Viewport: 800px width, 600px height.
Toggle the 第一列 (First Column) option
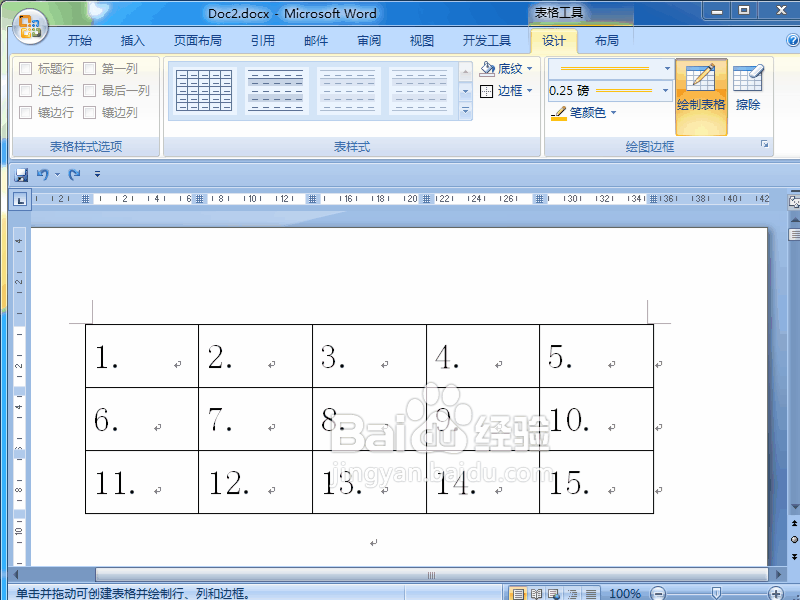88,68
